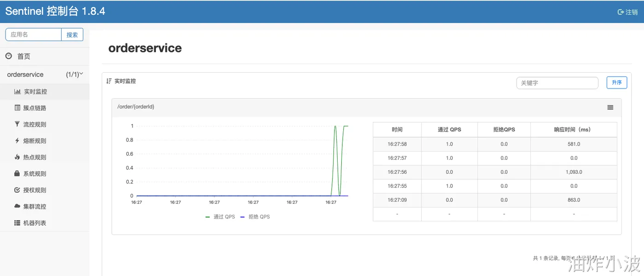Open the 授权规则 checkmark icon
The height and width of the screenshot is (276, 644).
17,190
